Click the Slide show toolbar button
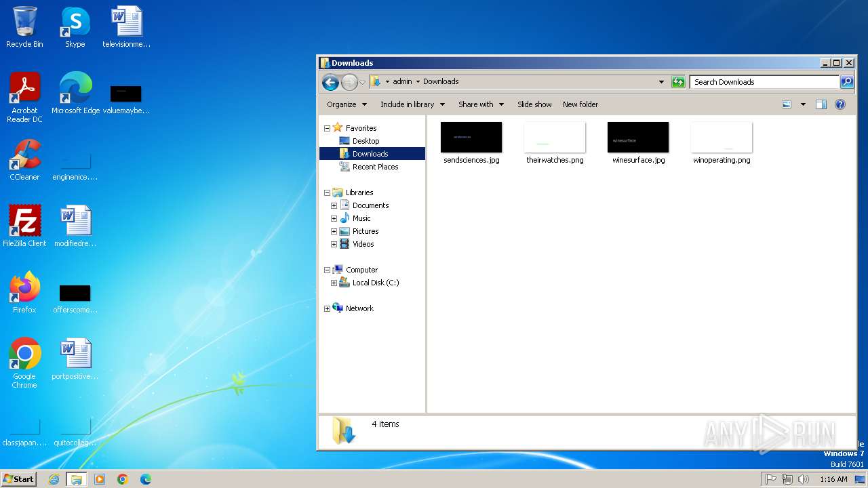 tap(534, 104)
